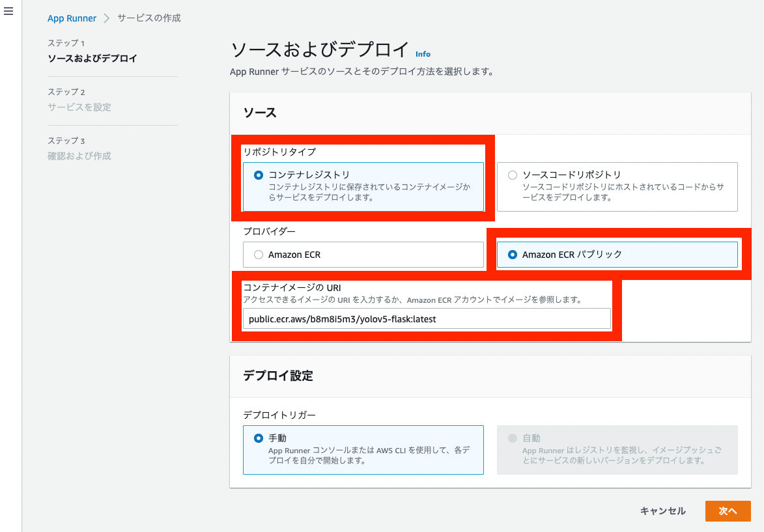Viewport: 764px width, 532px height.
Task: Click the サービスの作成 breadcrumb text
Action: pyautogui.click(x=149, y=18)
